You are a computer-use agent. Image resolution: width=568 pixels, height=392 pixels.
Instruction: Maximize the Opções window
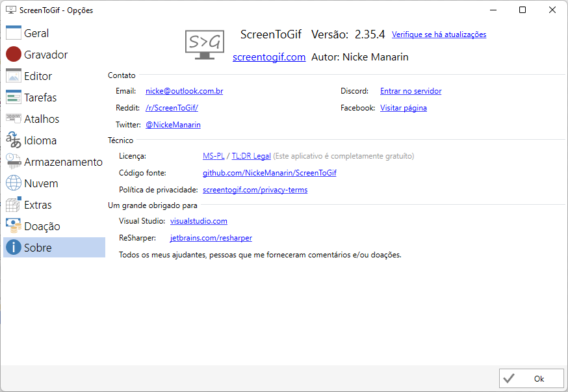pos(523,10)
